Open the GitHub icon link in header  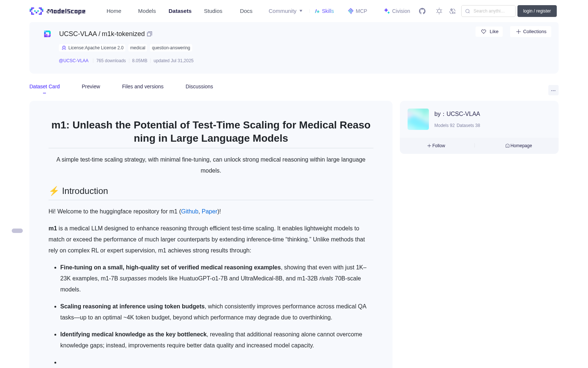[x=422, y=11]
